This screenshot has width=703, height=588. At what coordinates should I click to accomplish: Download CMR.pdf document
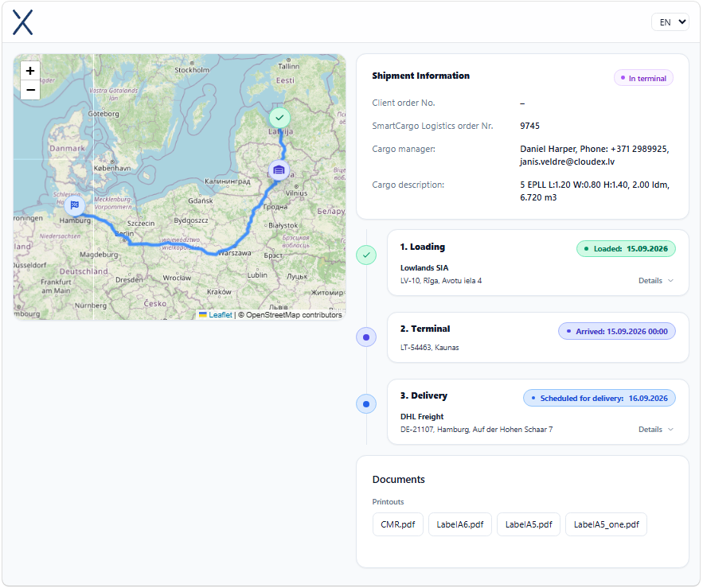click(398, 524)
